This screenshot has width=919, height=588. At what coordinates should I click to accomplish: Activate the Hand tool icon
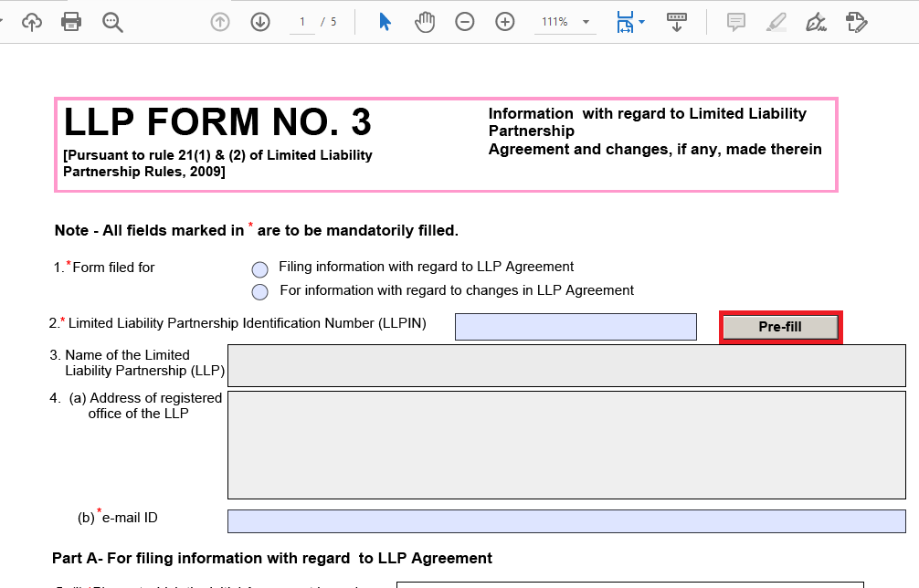pos(424,21)
